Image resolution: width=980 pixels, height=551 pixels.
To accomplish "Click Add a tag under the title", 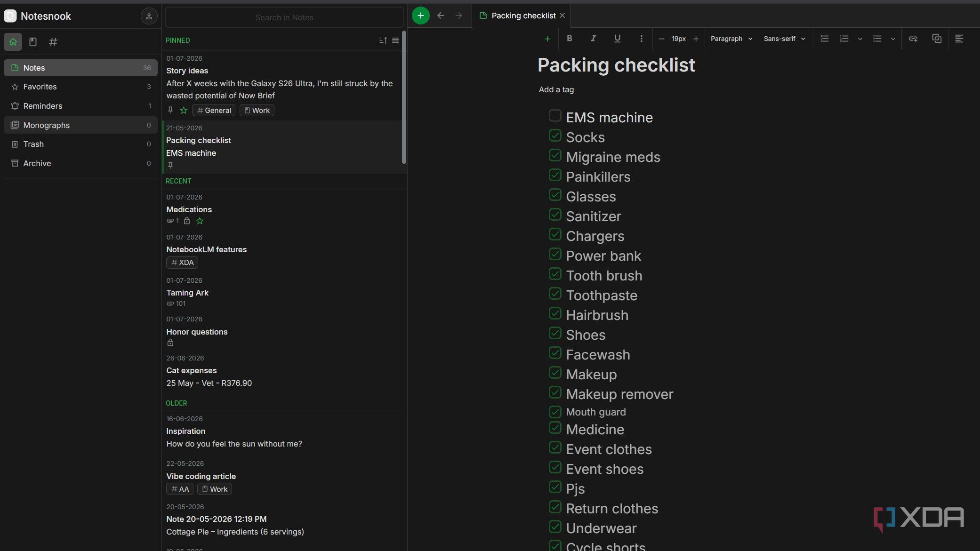I will point(556,89).
